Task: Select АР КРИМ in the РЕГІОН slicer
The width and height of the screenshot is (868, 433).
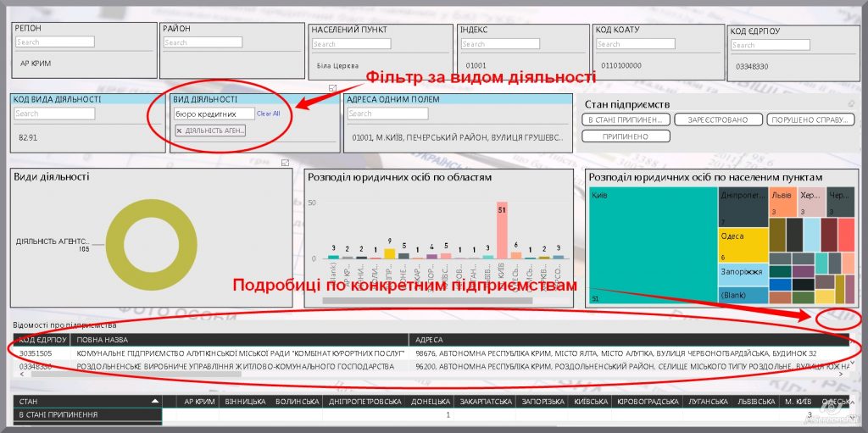Action: [35, 63]
